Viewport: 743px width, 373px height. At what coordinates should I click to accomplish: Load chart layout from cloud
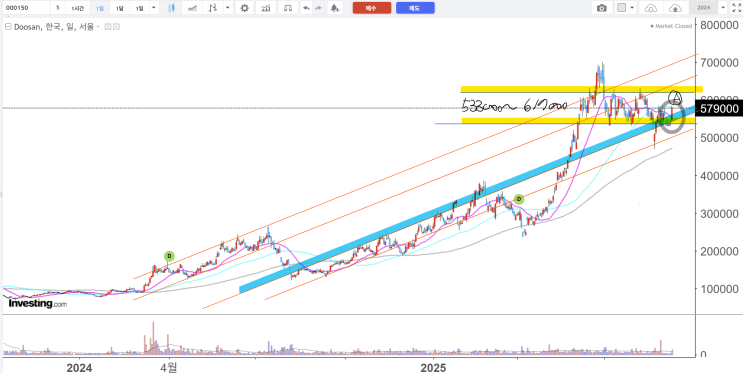pos(652,8)
